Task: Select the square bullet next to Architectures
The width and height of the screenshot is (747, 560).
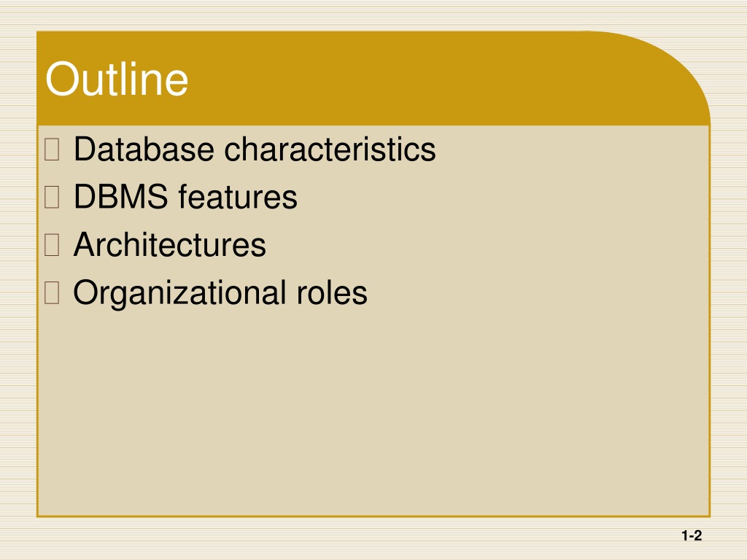Action: 52,245
